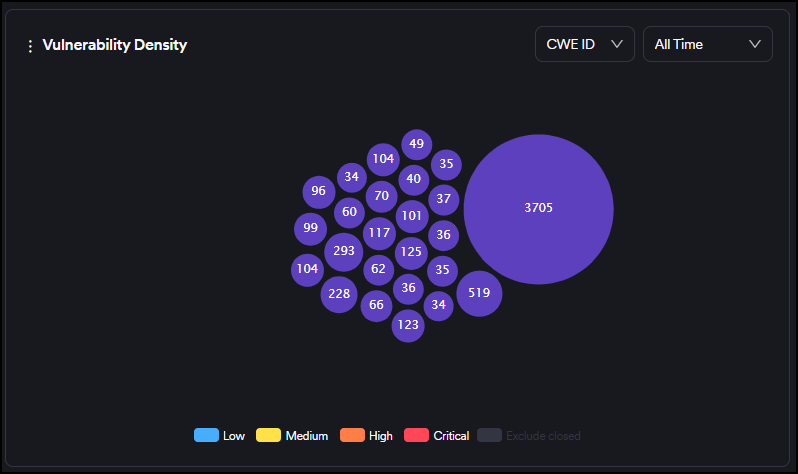Open the CWE ID dropdown
Viewport: 798px width, 474px height.
(x=584, y=44)
